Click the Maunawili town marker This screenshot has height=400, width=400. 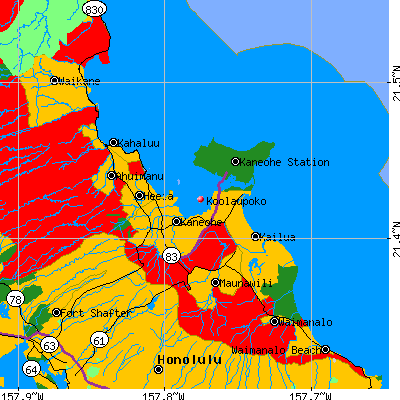point(215,283)
